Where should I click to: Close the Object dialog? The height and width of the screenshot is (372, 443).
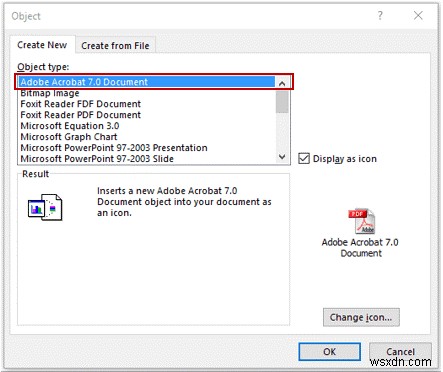418,15
